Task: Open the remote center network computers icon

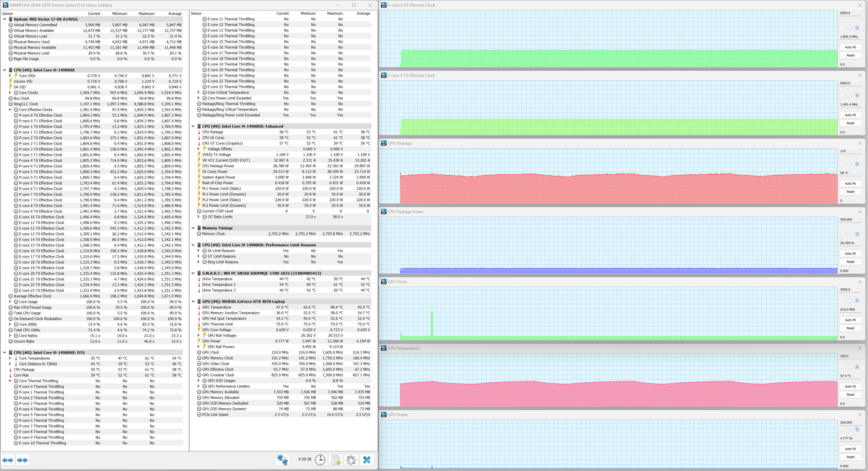Action: coord(282,459)
